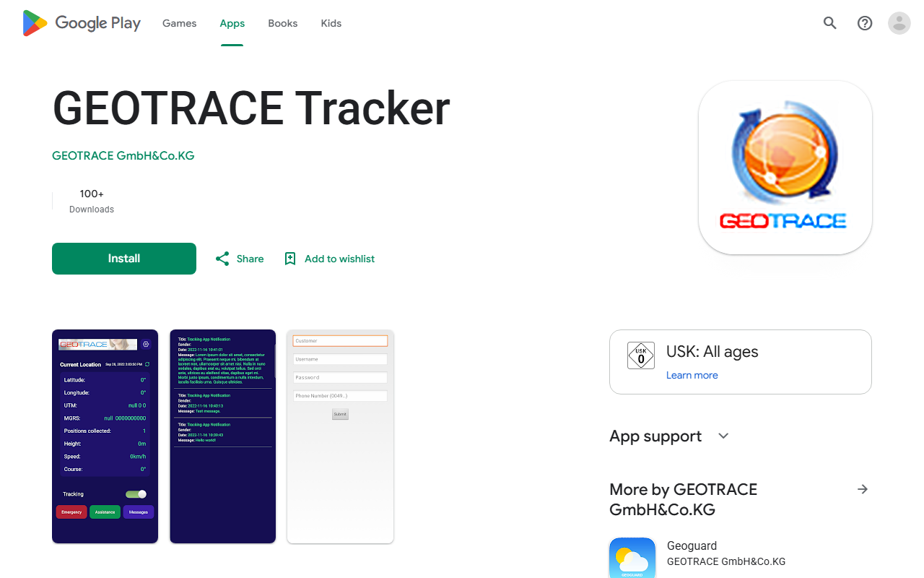Click the GEOTRACE app icon image
924x578 pixels.
[785, 168]
